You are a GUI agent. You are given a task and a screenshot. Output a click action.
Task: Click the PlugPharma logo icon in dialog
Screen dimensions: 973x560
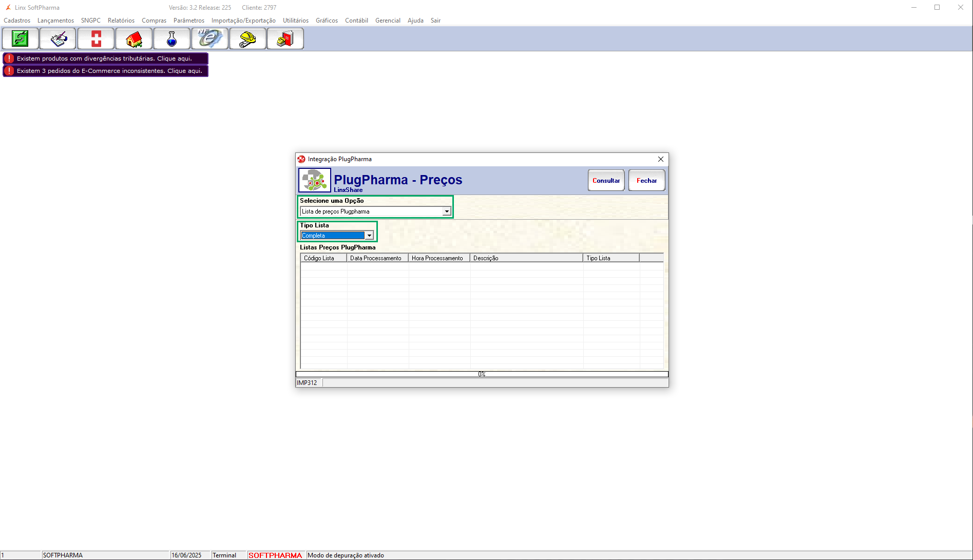point(314,180)
